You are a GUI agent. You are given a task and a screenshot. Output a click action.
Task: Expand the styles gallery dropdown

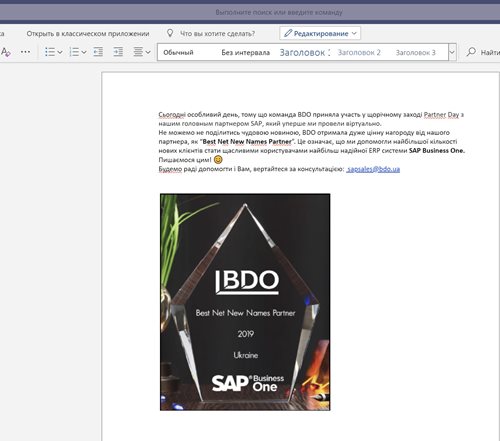[x=452, y=52]
